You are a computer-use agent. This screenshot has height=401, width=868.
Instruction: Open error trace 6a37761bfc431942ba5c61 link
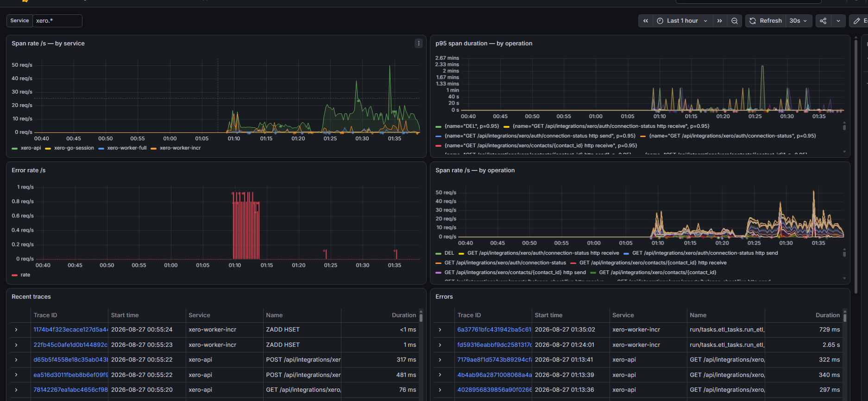[494, 330]
